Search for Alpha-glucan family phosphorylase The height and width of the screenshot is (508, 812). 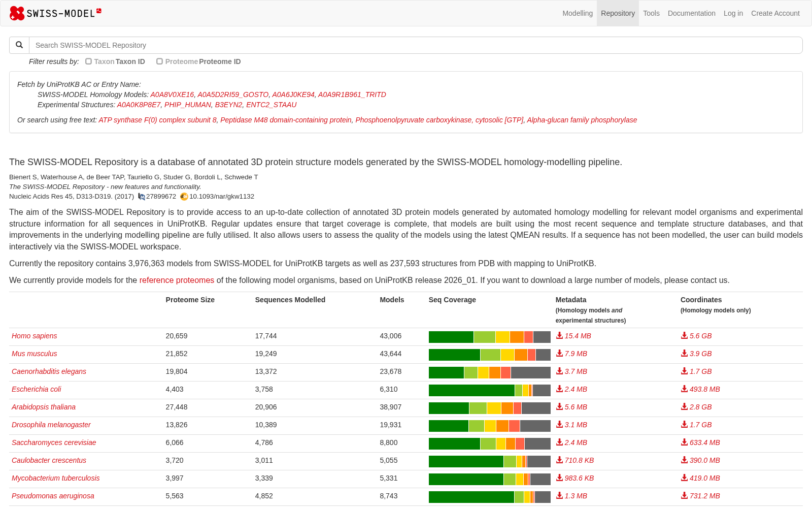click(582, 120)
